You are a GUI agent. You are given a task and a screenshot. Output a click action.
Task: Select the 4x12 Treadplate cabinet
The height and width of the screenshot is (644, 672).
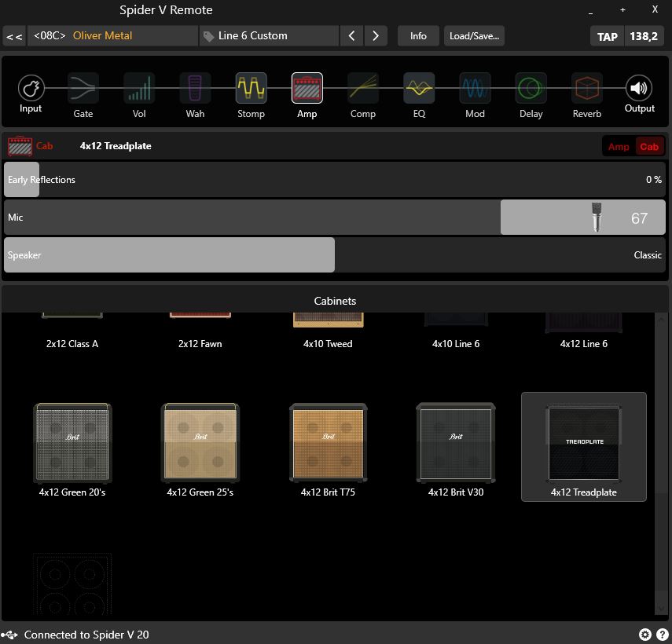click(584, 447)
